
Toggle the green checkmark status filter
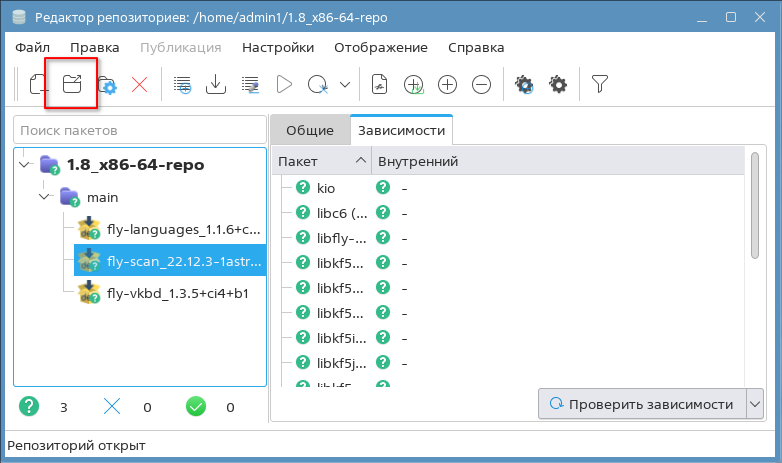(x=196, y=407)
